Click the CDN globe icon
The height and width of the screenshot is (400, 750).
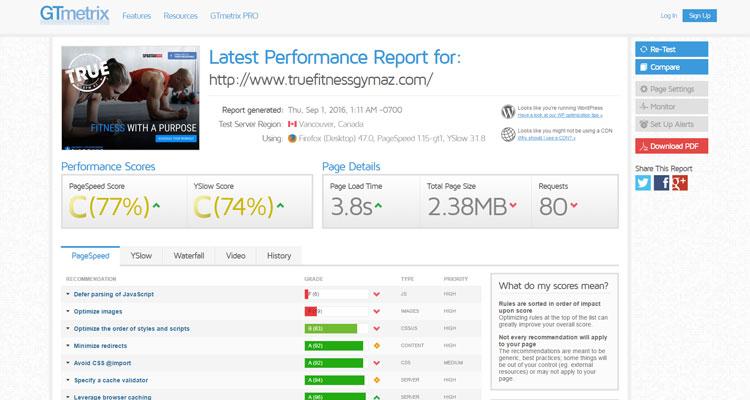[x=508, y=134]
